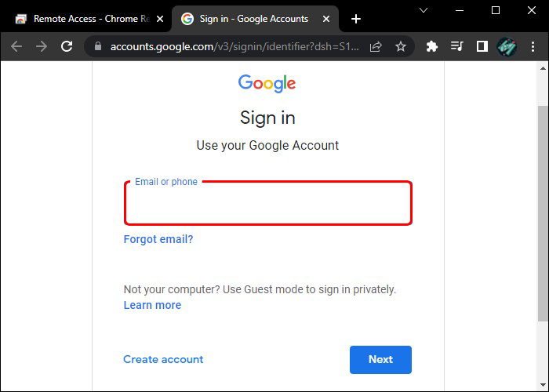Open the media controls icon
Viewport: 549px width, 392px height.
point(456,47)
